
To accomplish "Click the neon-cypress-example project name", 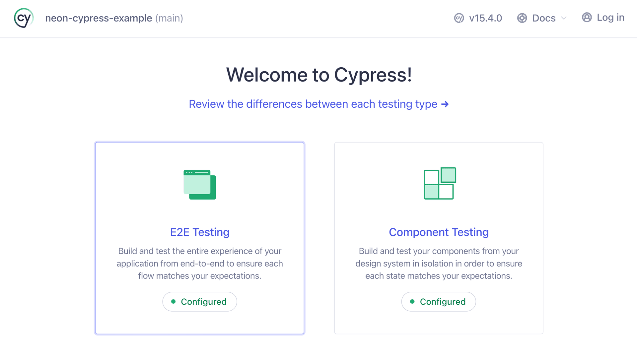I will (98, 18).
